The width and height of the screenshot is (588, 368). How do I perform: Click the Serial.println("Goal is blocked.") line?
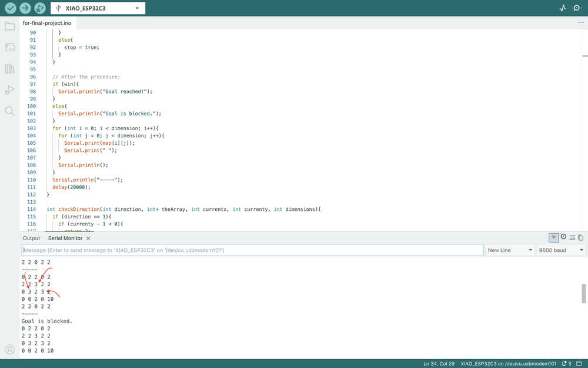click(109, 114)
